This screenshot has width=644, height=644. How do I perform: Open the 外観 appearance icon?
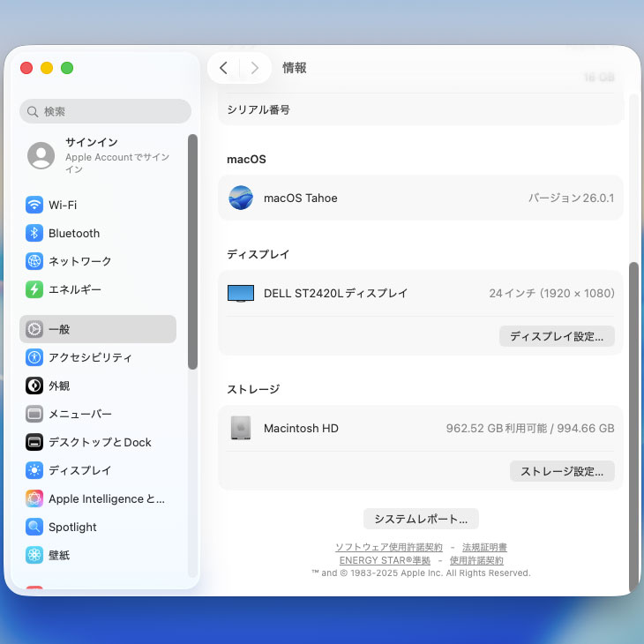coord(34,386)
